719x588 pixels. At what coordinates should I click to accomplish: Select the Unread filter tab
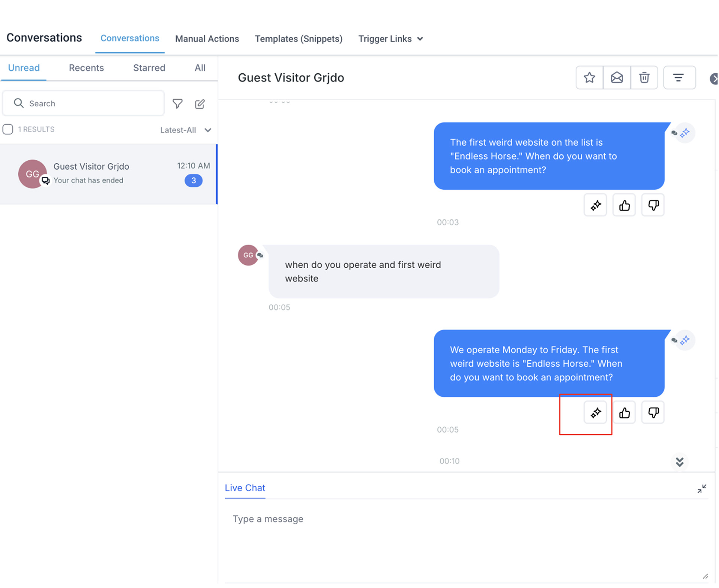click(24, 68)
